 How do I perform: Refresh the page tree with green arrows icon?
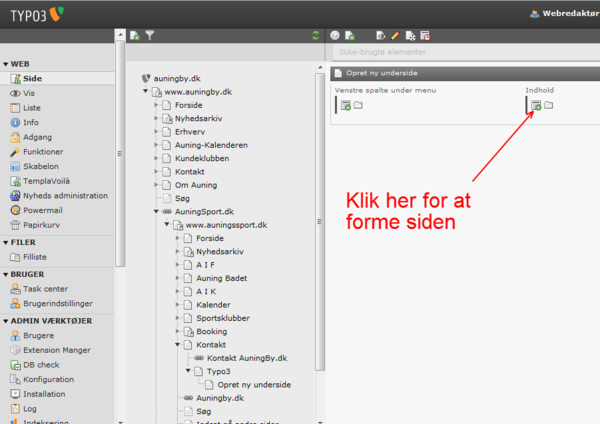[316, 36]
